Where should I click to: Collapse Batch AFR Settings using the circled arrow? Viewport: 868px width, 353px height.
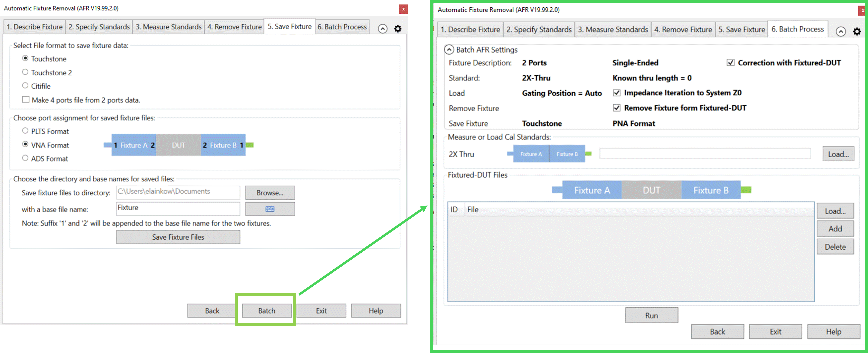449,50
